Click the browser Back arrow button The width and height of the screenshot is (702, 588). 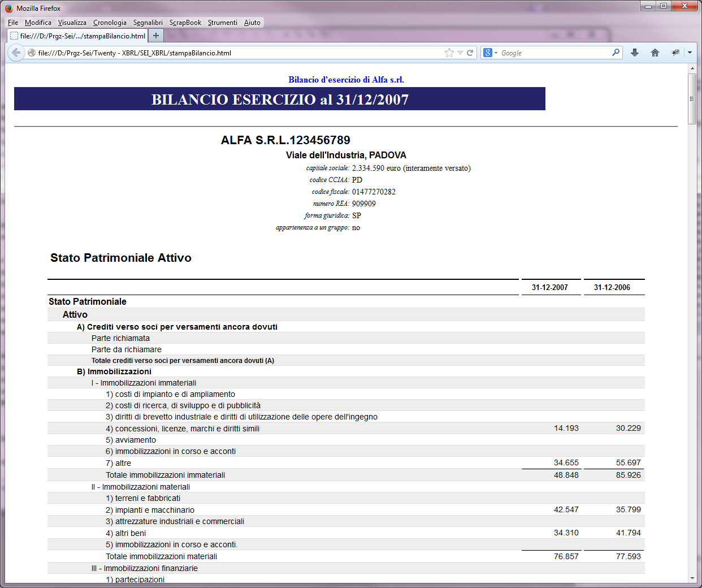(16, 53)
